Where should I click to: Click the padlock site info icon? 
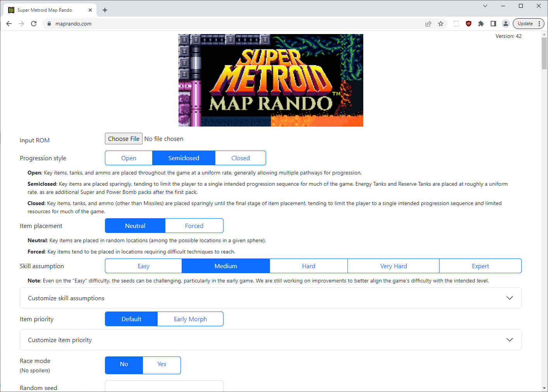(x=49, y=24)
